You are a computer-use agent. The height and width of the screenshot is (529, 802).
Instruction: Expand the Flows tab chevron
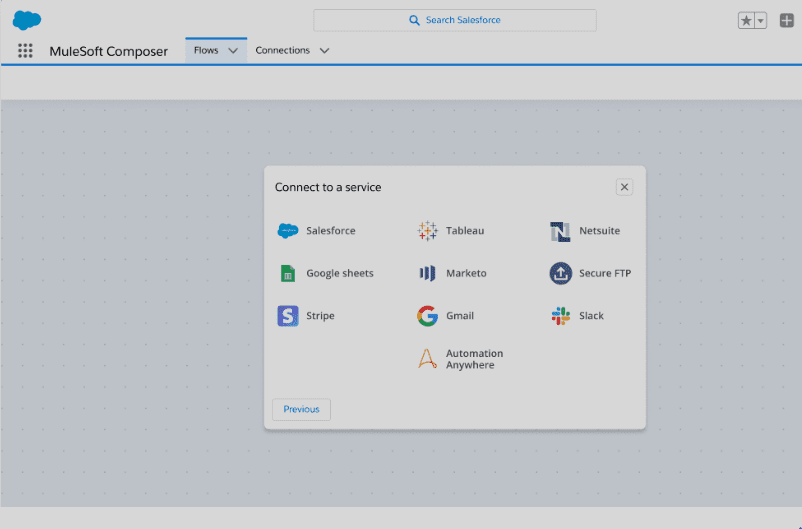(x=233, y=51)
